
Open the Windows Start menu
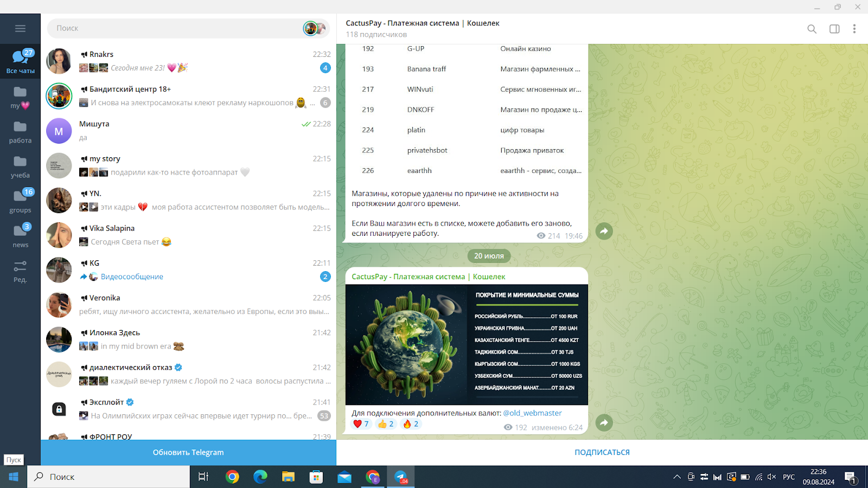tap(14, 477)
